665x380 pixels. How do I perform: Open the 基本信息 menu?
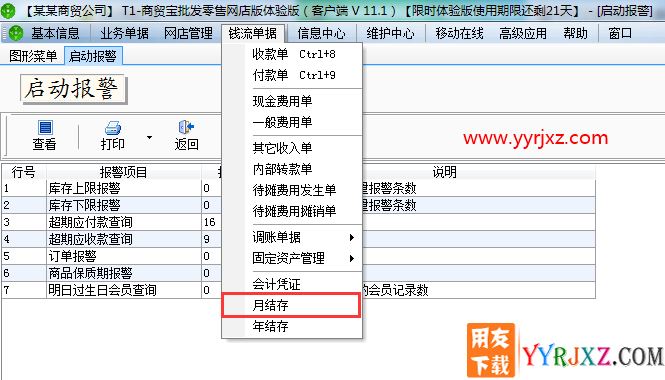[55, 33]
